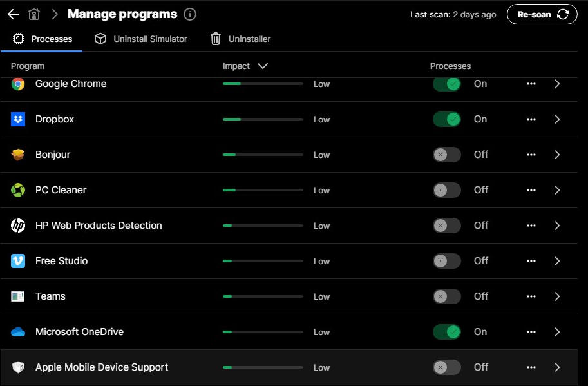Click the impact bar for PC Cleaner
The image size is (588, 386).
tap(262, 190)
